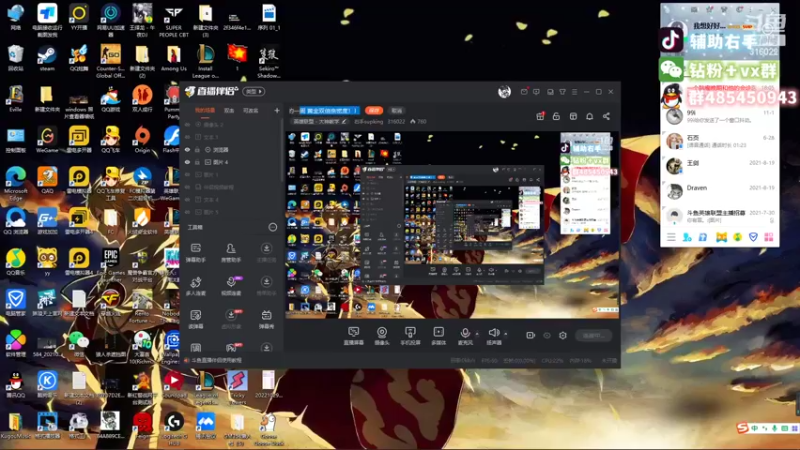Screen dimensions: 800x450
Task: Open the steam desktop shortcut
Action: pyautogui.click(x=46, y=58)
